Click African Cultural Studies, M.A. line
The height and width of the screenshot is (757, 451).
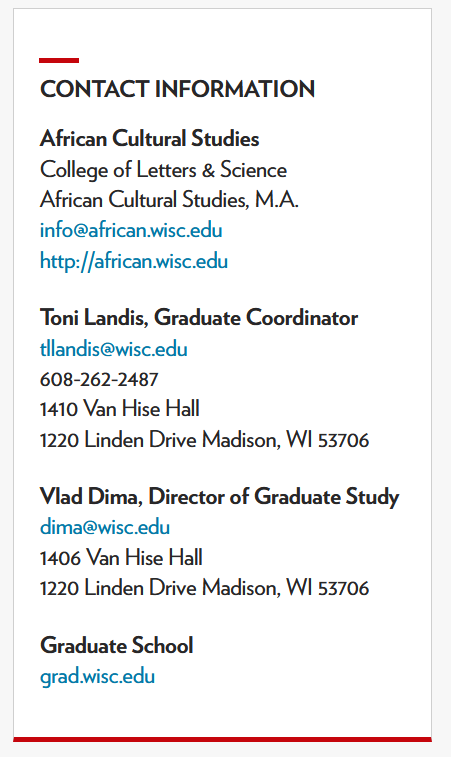(x=169, y=200)
